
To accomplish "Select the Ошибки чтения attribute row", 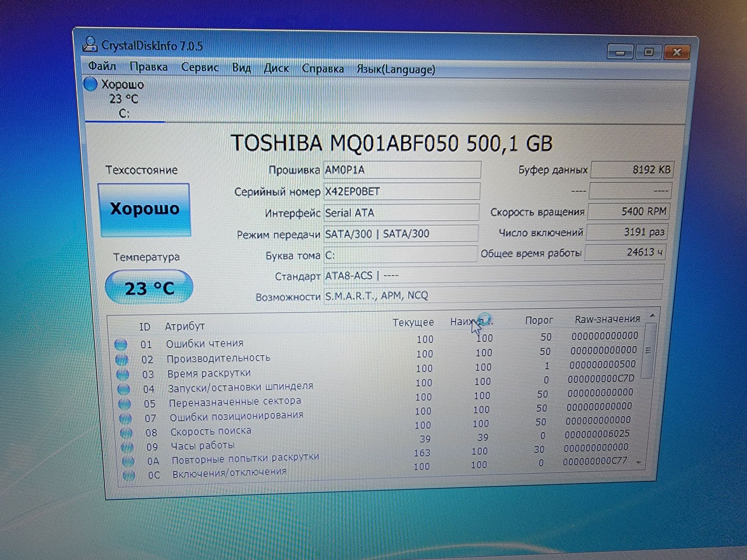I will click(x=377, y=340).
